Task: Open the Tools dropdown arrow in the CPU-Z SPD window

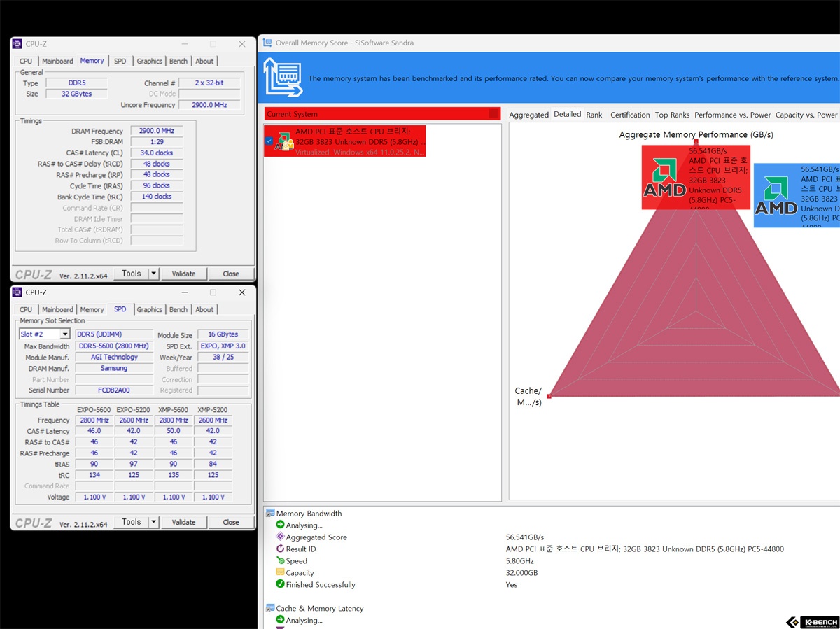Action: pyautogui.click(x=154, y=522)
